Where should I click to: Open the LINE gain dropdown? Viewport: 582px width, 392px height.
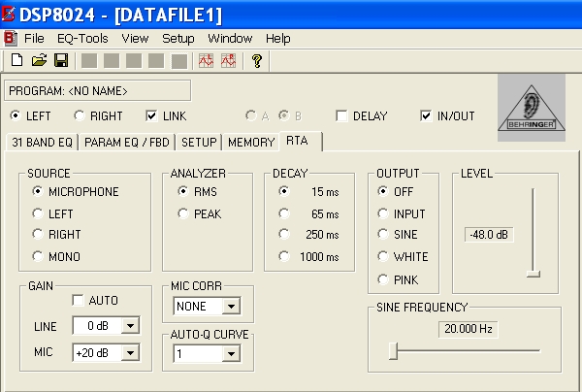click(130, 326)
